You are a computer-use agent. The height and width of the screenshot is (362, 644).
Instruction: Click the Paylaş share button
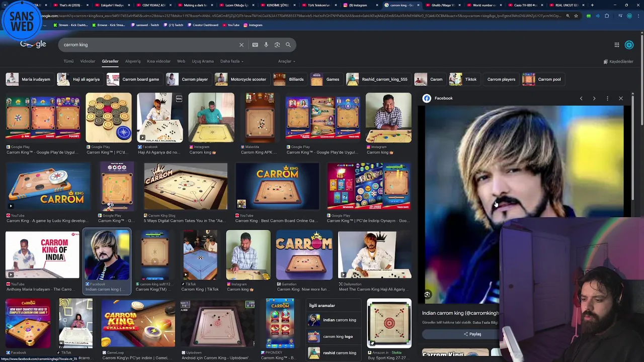click(x=472, y=334)
